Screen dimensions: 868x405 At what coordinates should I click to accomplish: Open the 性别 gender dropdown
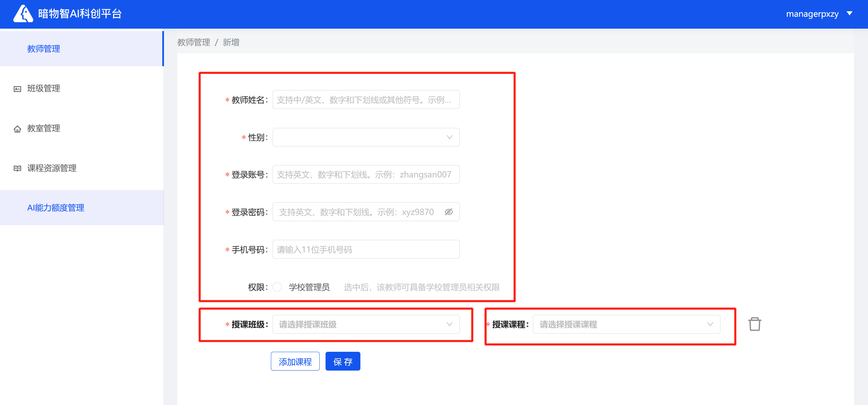(x=366, y=137)
